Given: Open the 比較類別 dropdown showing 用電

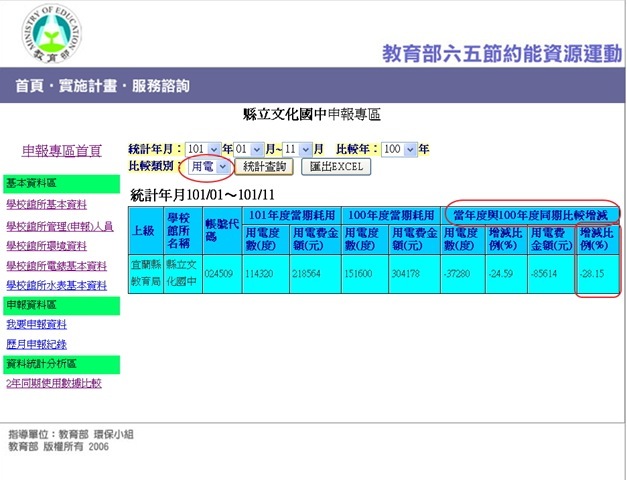Looking at the screenshot, I should (211, 167).
